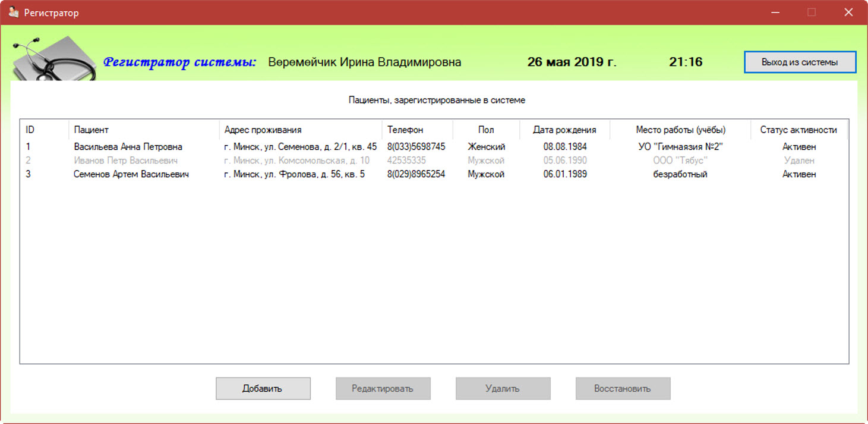This screenshot has height=424, width=868.
Task: Click the Пол column header
Action: pyautogui.click(x=485, y=129)
